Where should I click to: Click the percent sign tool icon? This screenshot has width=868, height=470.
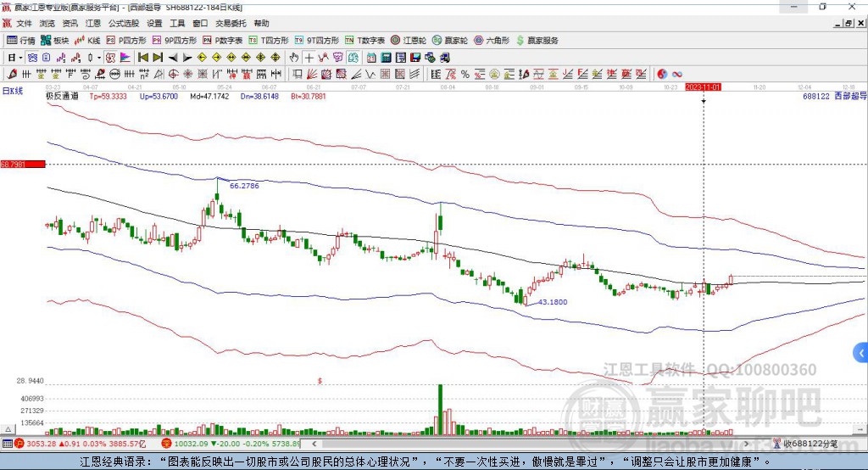pos(465,75)
